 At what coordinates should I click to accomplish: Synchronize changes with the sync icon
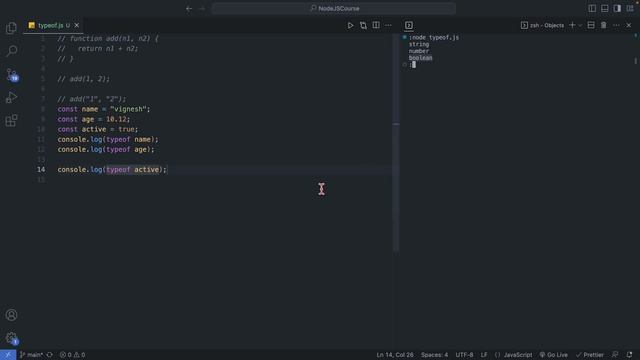(x=50, y=355)
